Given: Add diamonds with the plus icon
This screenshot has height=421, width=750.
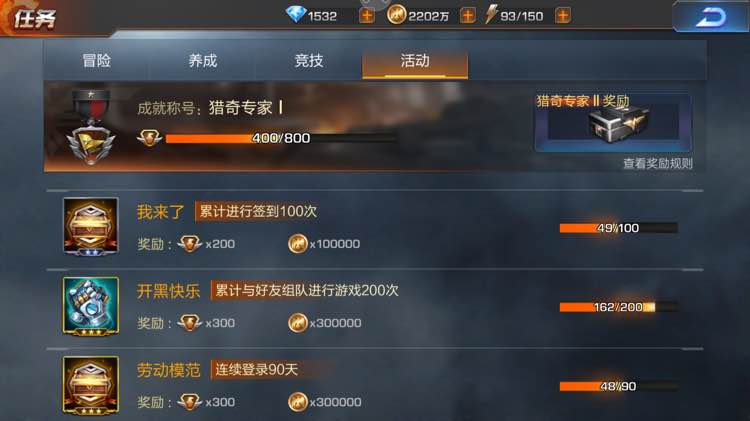Looking at the screenshot, I should 367,16.
